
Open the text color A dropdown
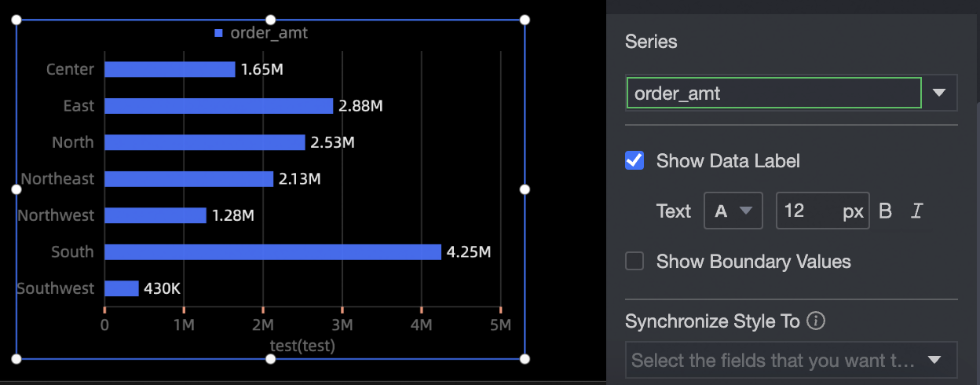click(x=733, y=211)
